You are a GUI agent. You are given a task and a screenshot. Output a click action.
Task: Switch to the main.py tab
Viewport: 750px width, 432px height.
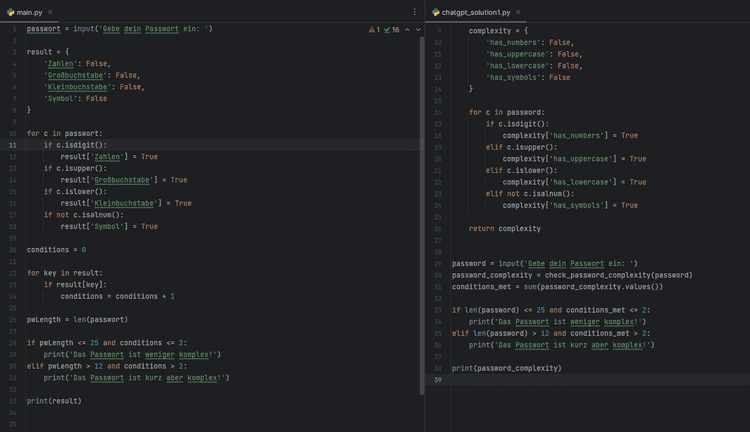click(x=30, y=12)
